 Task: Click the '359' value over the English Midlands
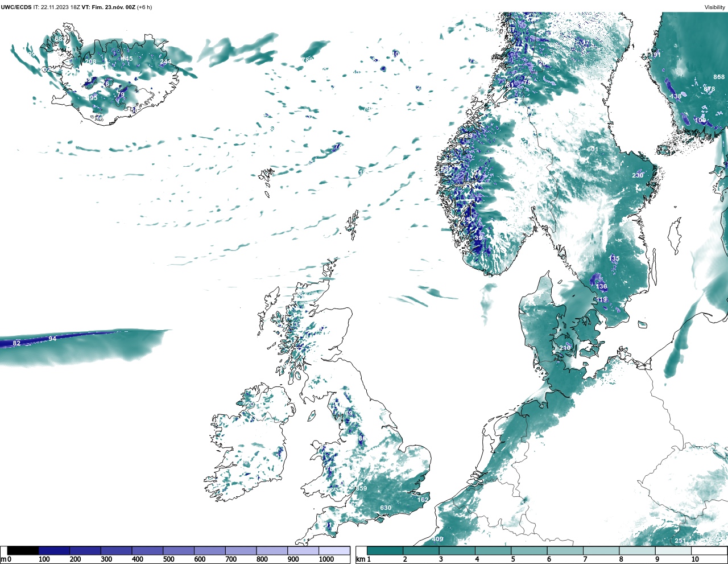click(x=361, y=488)
